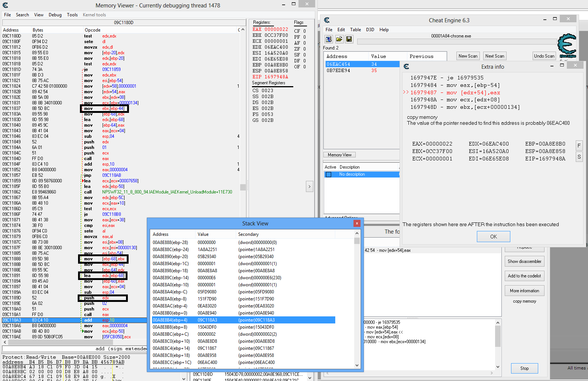The image size is (588, 381).
Task: Click the Open Process computer icon
Action: pos(329,39)
